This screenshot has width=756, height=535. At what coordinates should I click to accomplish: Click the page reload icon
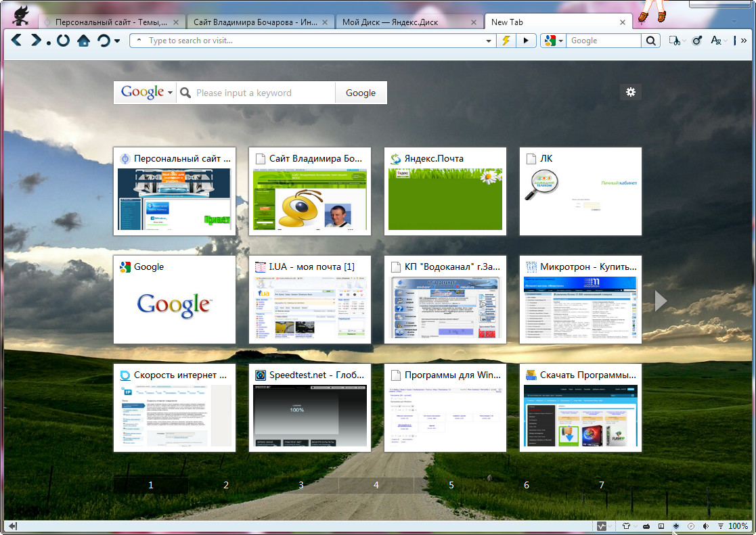pyautogui.click(x=63, y=41)
